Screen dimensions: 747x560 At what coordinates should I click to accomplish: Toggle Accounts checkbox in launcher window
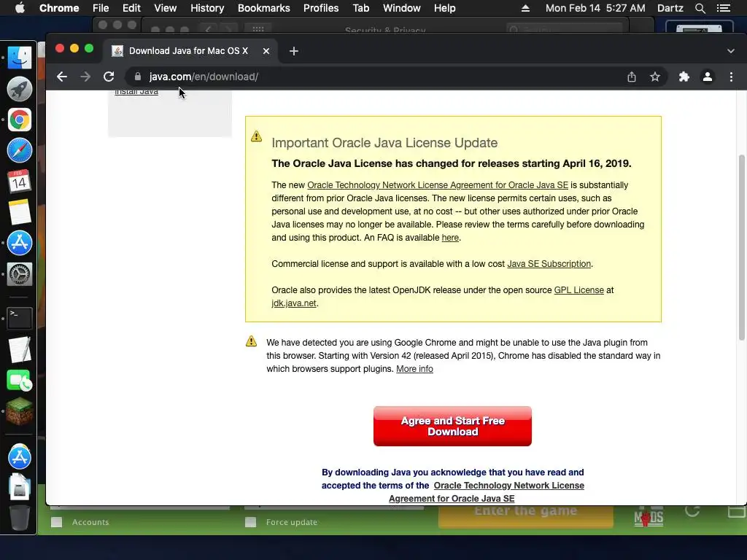[57, 522]
